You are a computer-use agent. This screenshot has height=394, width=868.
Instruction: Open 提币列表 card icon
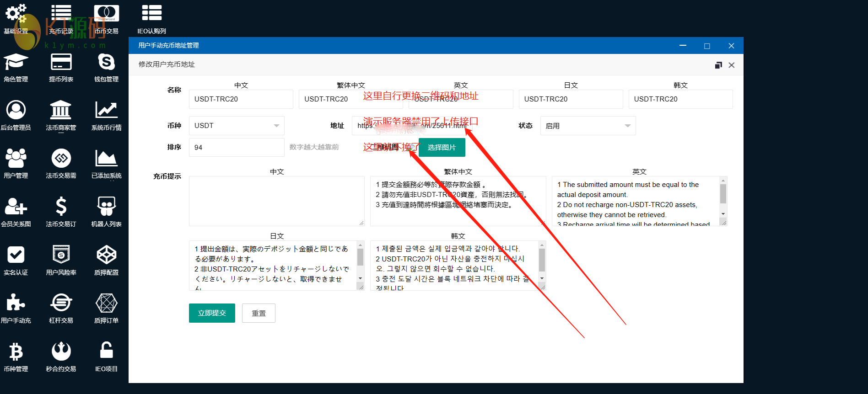click(61, 62)
